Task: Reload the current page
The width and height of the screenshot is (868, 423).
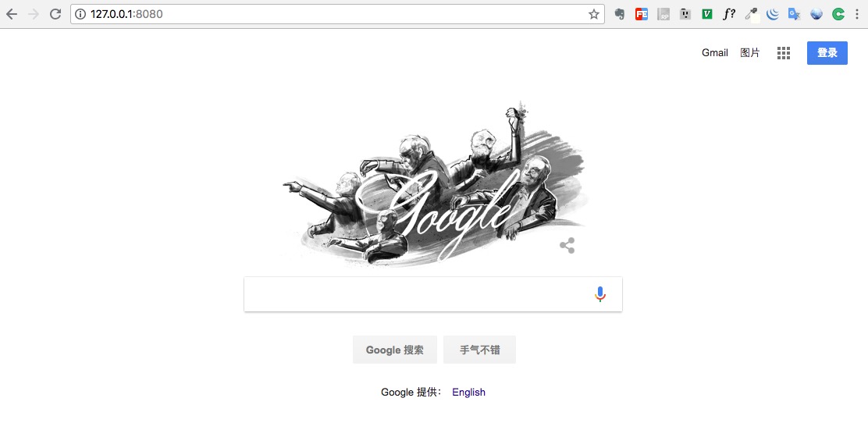Action: pos(55,14)
